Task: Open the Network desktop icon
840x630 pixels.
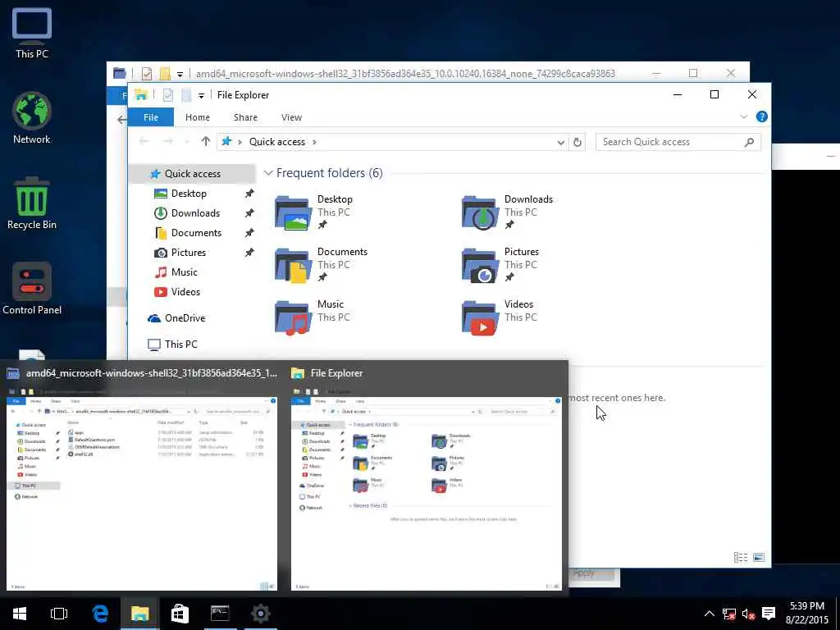Action: (32, 118)
